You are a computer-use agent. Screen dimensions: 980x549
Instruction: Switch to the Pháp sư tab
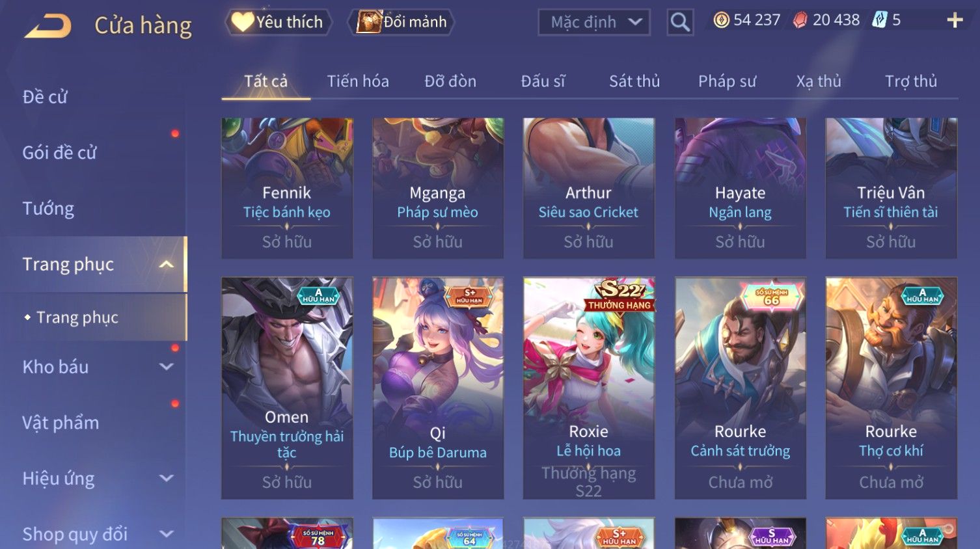pos(727,81)
